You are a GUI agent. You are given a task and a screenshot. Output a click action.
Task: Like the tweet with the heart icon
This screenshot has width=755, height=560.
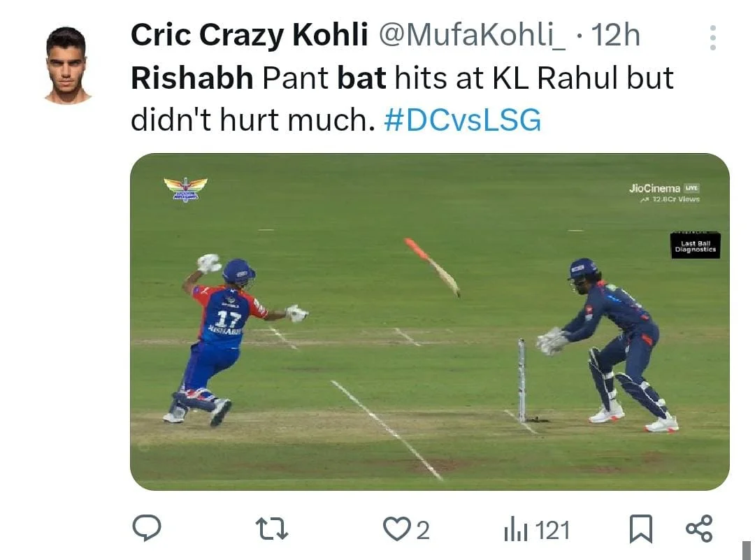click(x=396, y=529)
